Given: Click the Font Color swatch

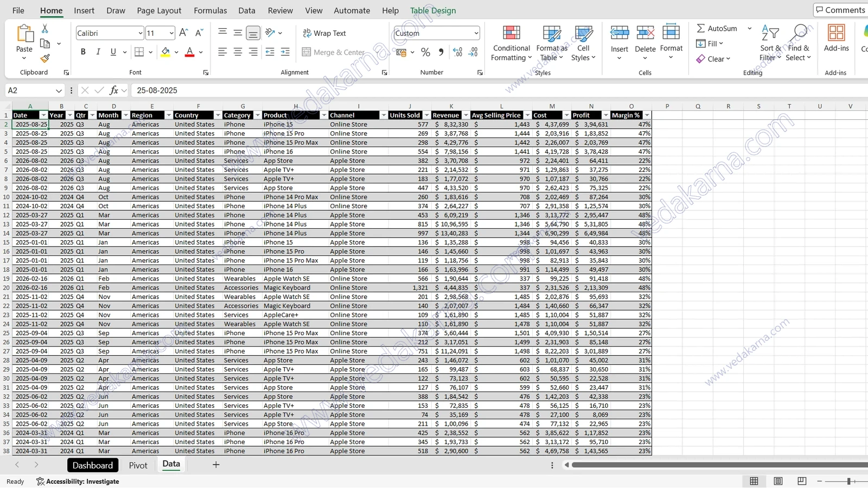Looking at the screenshot, I should 189,52.
